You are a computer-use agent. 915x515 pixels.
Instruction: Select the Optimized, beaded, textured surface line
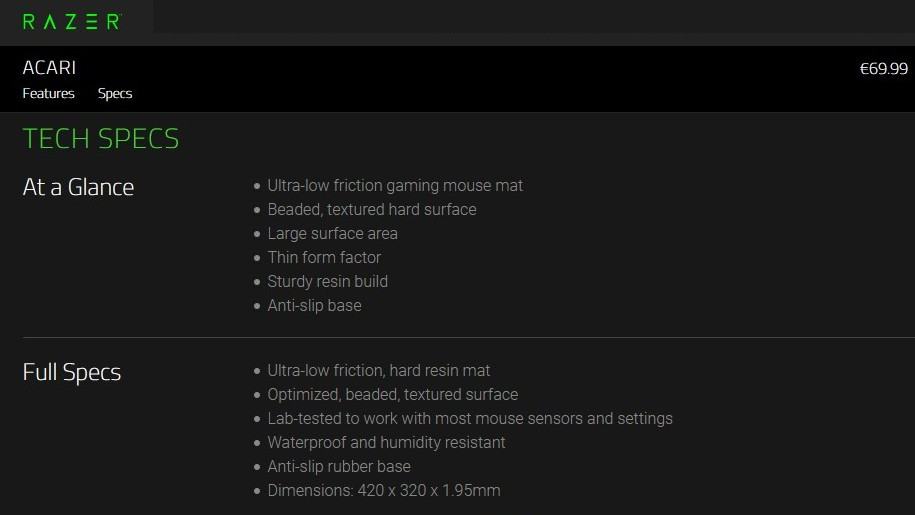[x=392, y=395]
